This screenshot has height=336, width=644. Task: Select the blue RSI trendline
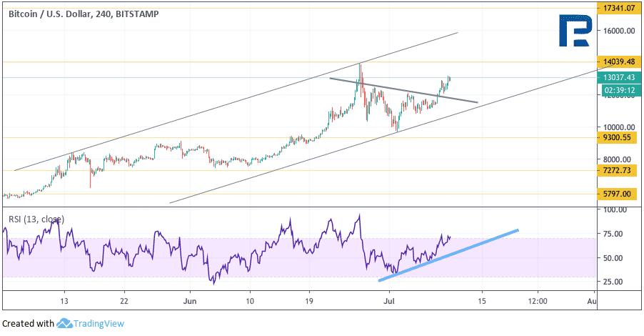(448, 255)
